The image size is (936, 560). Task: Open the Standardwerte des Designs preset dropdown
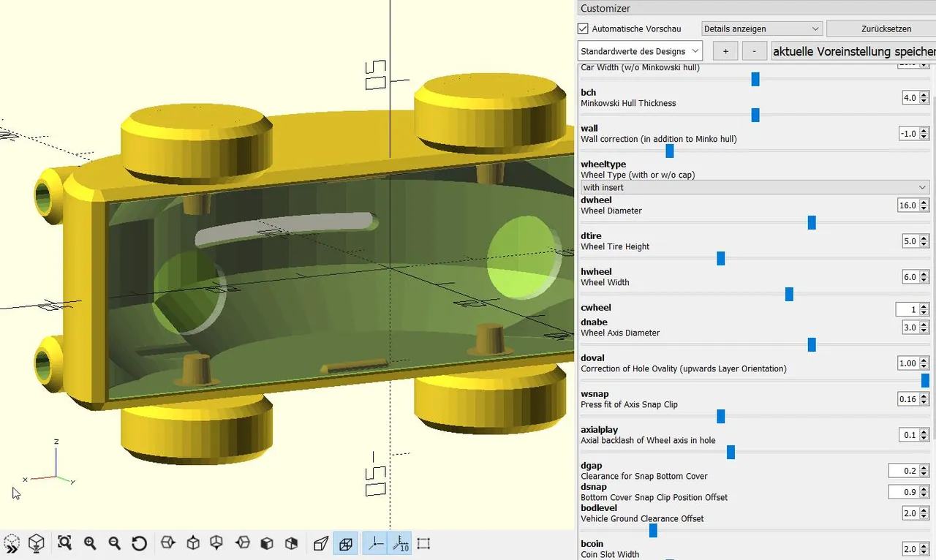pos(640,51)
